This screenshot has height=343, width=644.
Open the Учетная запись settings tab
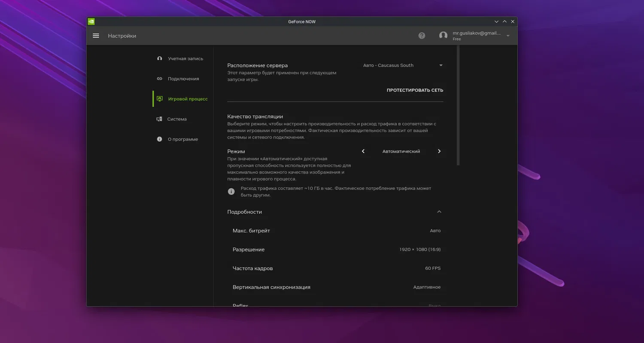coord(182,58)
